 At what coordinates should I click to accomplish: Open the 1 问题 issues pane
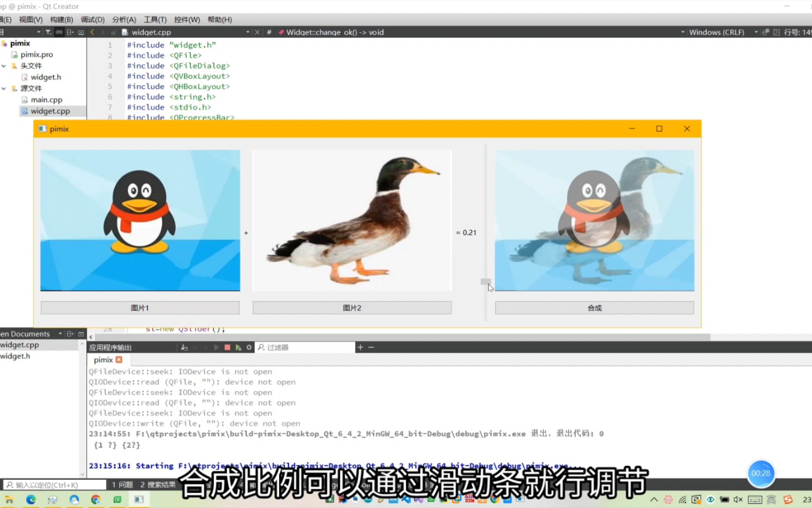tap(122, 484)
